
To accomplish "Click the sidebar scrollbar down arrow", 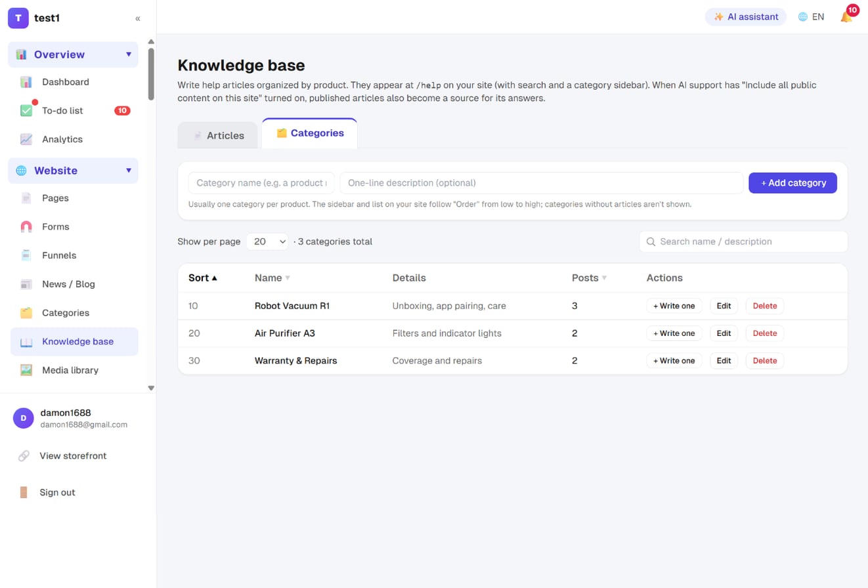I will [151, 388].
